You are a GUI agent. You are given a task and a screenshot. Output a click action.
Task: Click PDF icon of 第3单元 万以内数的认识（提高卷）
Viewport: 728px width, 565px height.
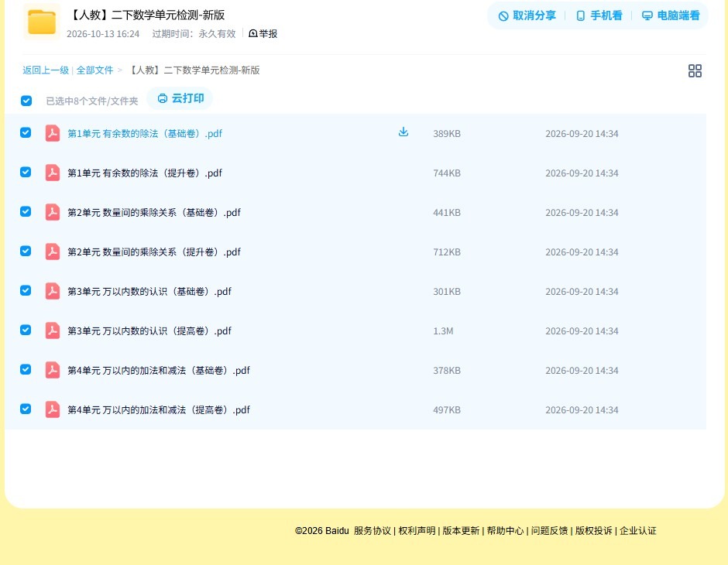53,330
